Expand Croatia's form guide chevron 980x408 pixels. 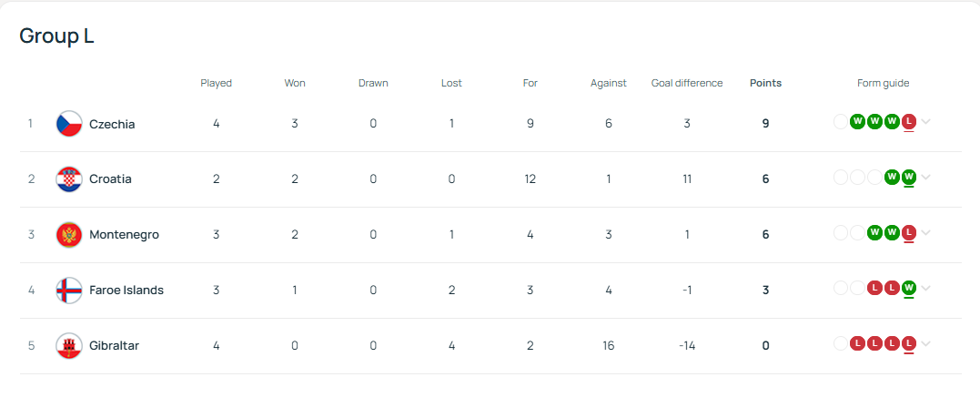pos(925,177)
